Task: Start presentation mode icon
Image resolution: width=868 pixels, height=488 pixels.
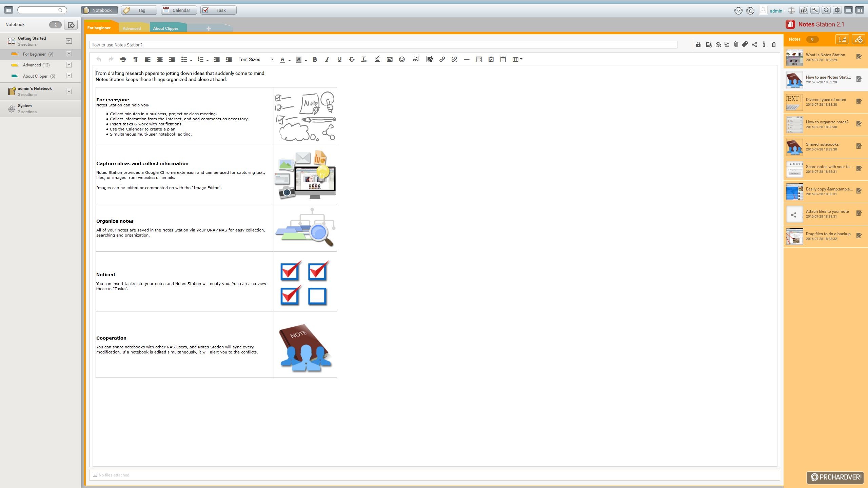Action: point(727,44)
